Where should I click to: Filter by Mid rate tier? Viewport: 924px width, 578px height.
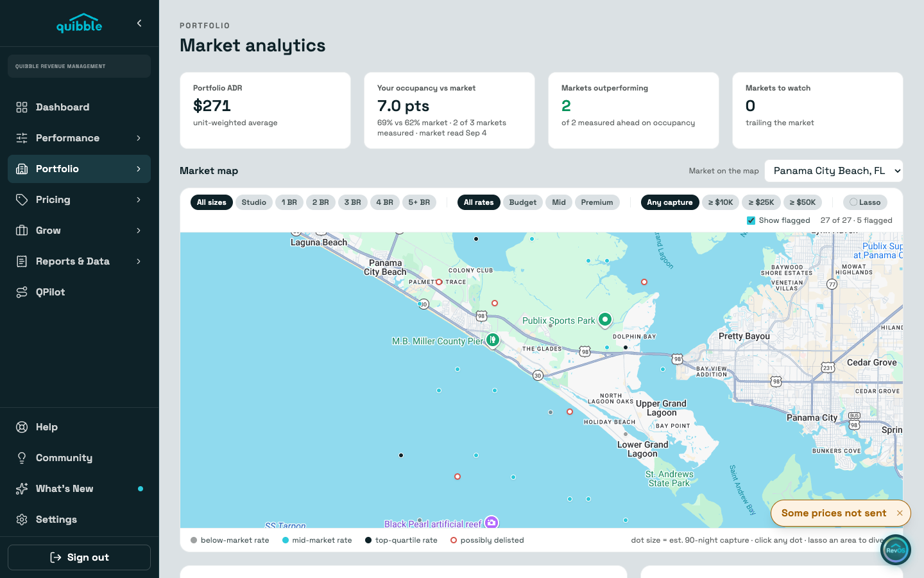pyautogui.click(x=559, y=202)
